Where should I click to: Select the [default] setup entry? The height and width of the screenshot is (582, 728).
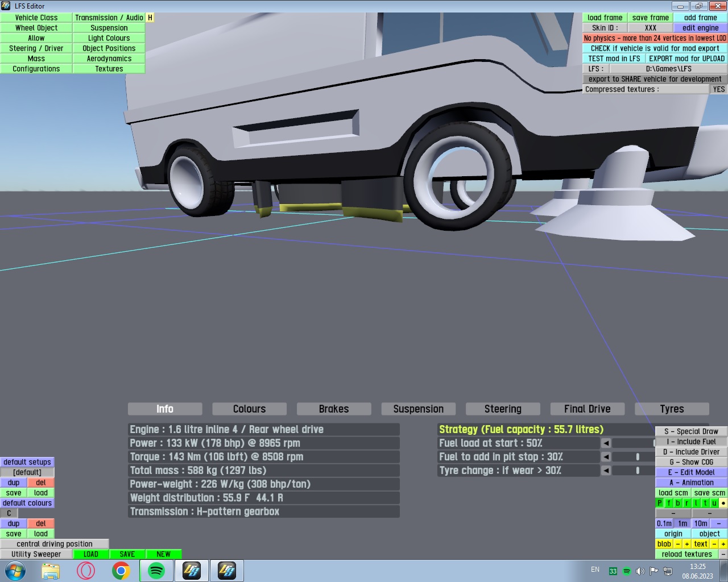pos(27,472)
